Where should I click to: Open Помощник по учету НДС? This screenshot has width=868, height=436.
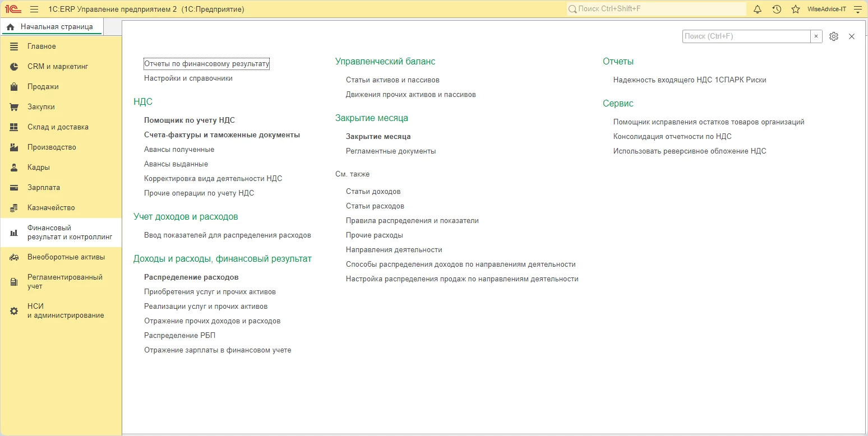(190, 120)
